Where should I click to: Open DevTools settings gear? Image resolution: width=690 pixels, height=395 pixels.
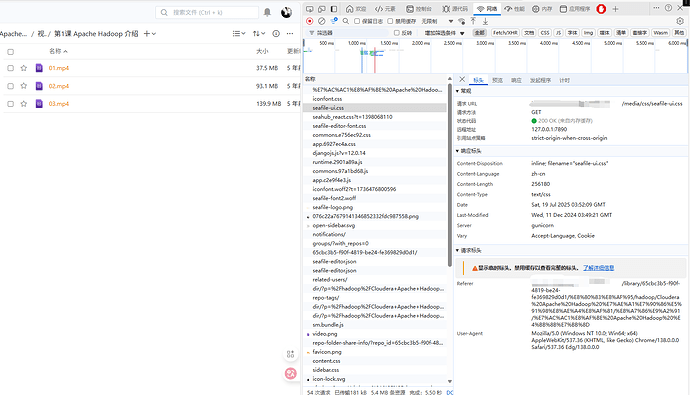[680, 21]
